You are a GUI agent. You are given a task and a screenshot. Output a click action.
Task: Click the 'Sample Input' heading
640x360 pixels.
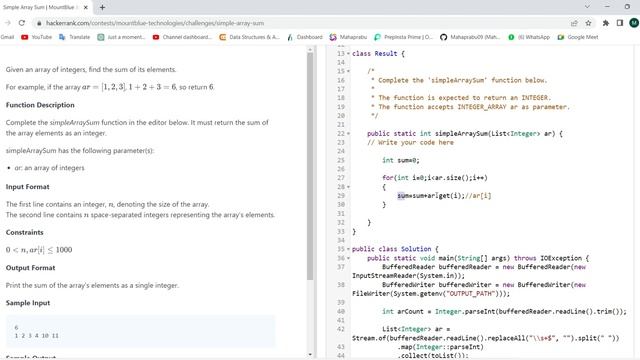(28, 303)
